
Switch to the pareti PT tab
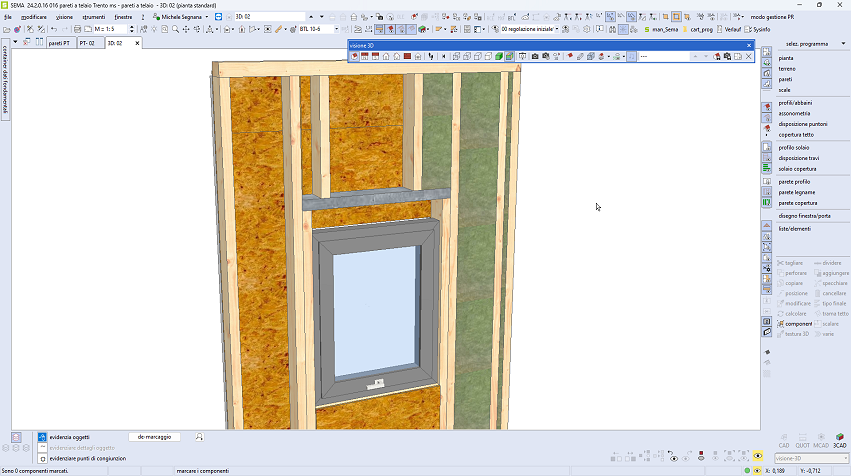pyautogui.click(x=59, y=43)
